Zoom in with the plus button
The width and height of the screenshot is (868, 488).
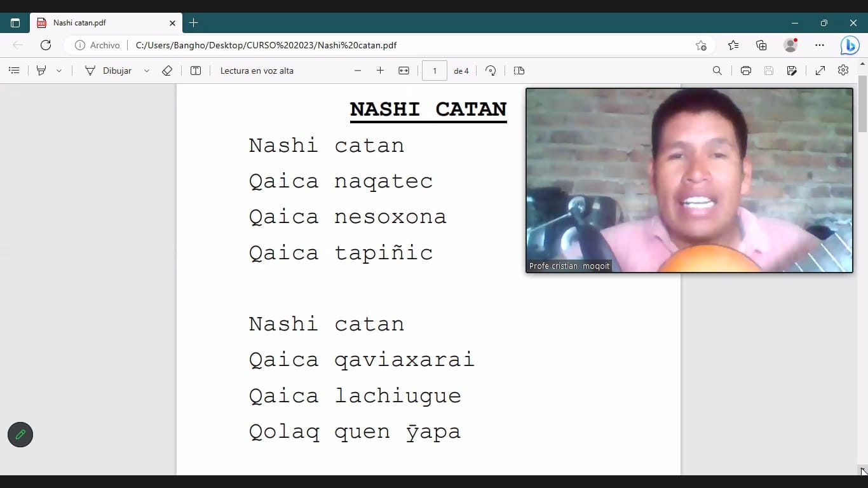[x=380, y=71]
